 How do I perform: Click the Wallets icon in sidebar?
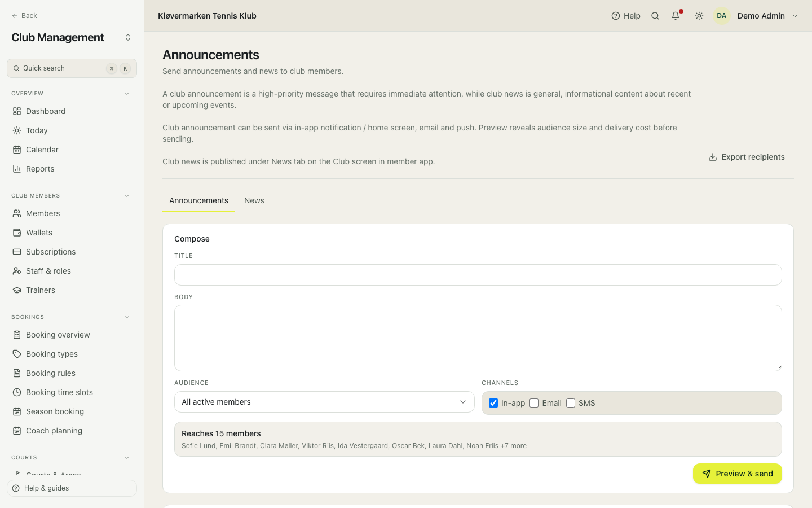coord(17,233)
